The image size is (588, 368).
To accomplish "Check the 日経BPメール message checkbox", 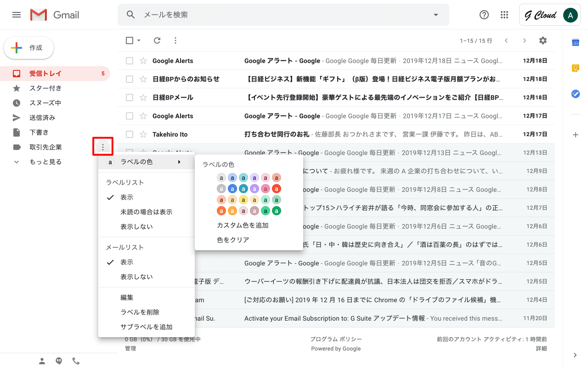I will [130, 98].
